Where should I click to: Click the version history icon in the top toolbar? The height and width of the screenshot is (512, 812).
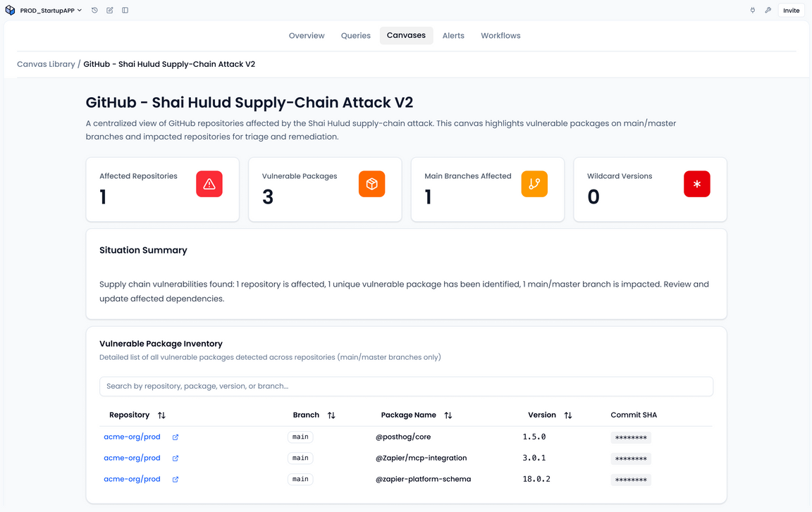94,10
